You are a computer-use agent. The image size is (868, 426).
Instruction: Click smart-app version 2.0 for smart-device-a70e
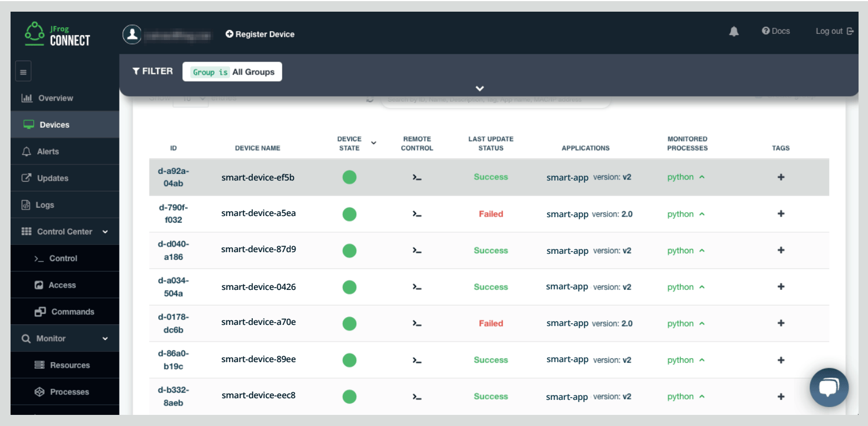pos(590,323)
